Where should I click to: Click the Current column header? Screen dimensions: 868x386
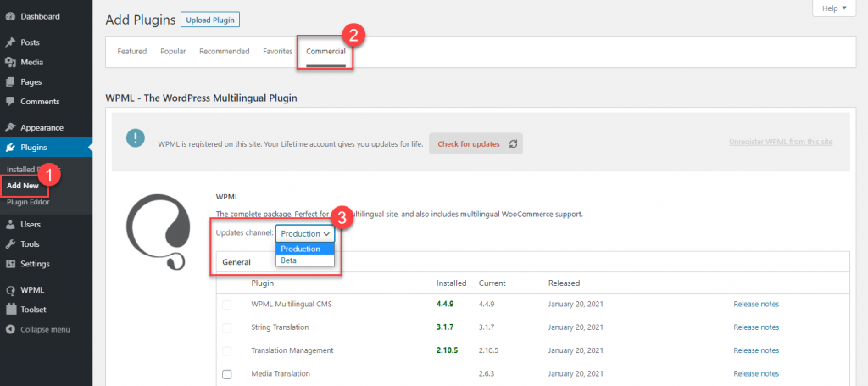tap(492, 283)
